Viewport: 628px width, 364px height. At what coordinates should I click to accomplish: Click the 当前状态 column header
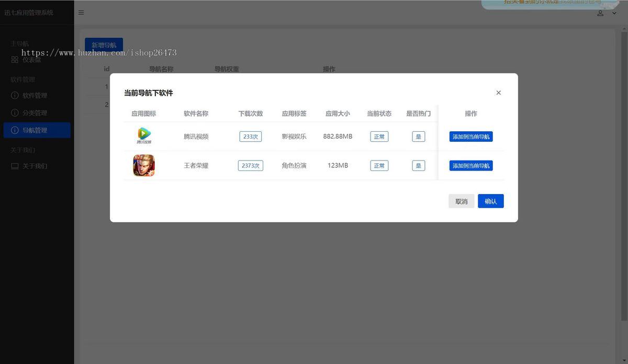(x=379, y=113)
